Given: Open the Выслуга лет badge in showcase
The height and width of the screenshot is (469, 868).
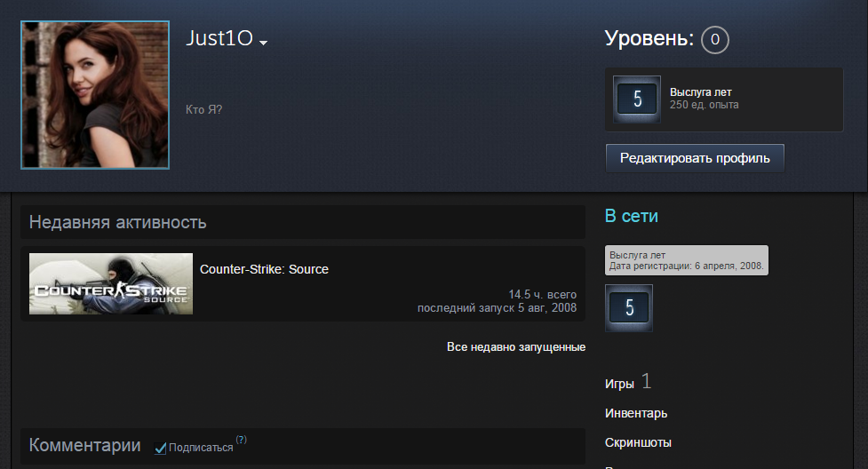Looking at the screenshot, I should click(x=637, y=99).
